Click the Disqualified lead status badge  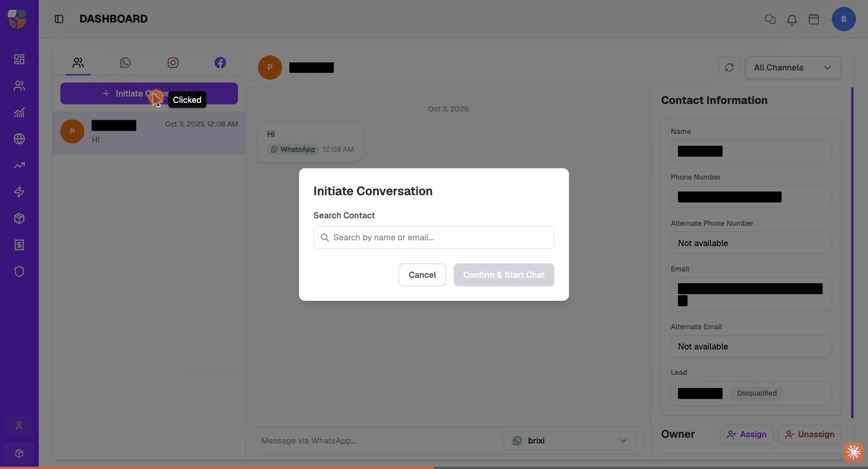[x=757, y=393]
